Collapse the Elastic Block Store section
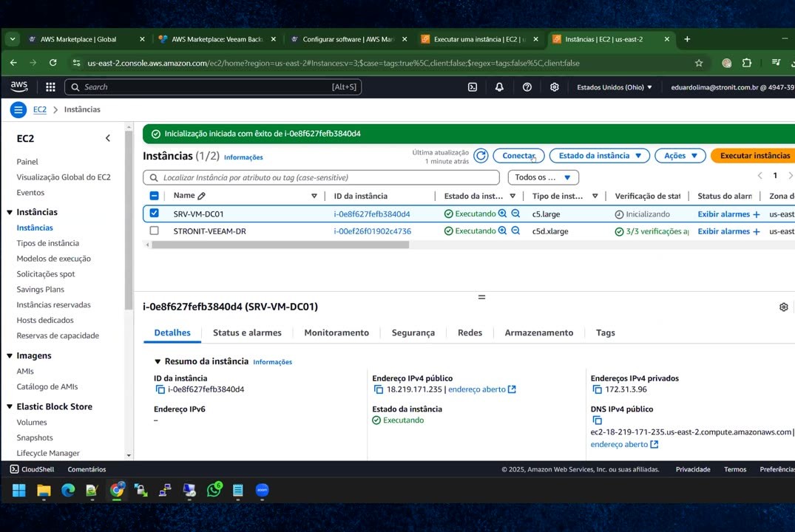795x532 pixels. (x=10, y=407)
